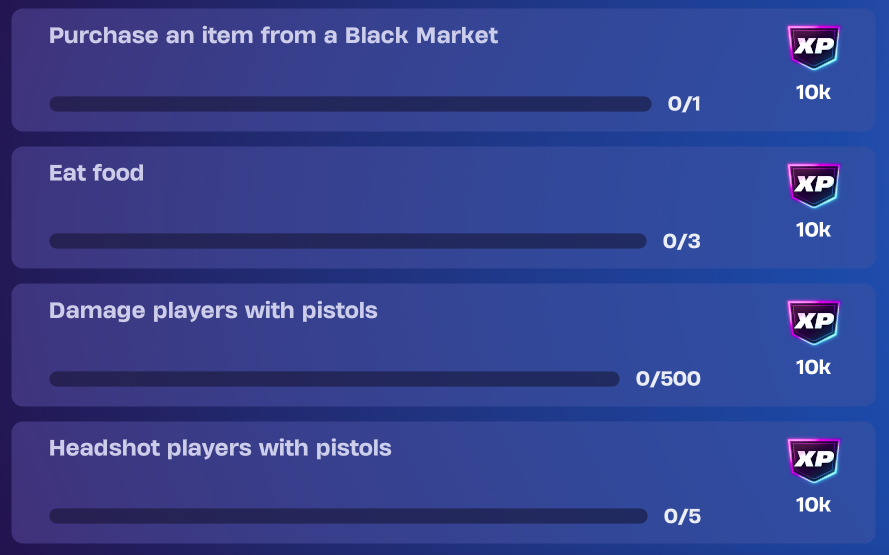
Task: Select the Headshot players with pistols title
Action: (220, 447)
